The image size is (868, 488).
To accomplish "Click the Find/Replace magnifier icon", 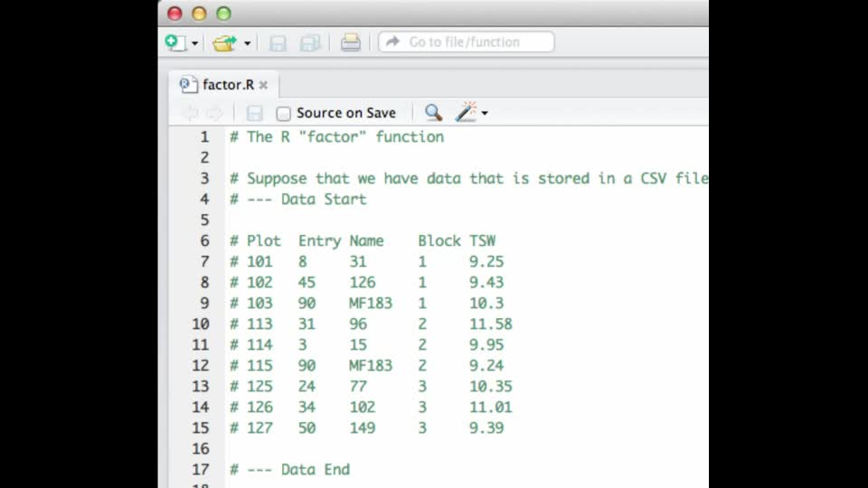I will [x=433, y=112].
